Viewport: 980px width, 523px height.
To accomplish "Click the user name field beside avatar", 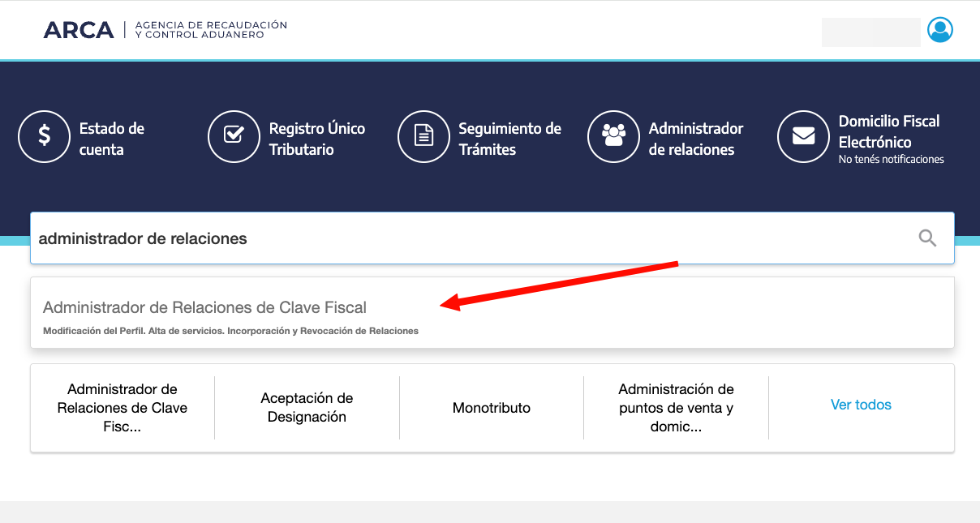I will click(871, 32).
